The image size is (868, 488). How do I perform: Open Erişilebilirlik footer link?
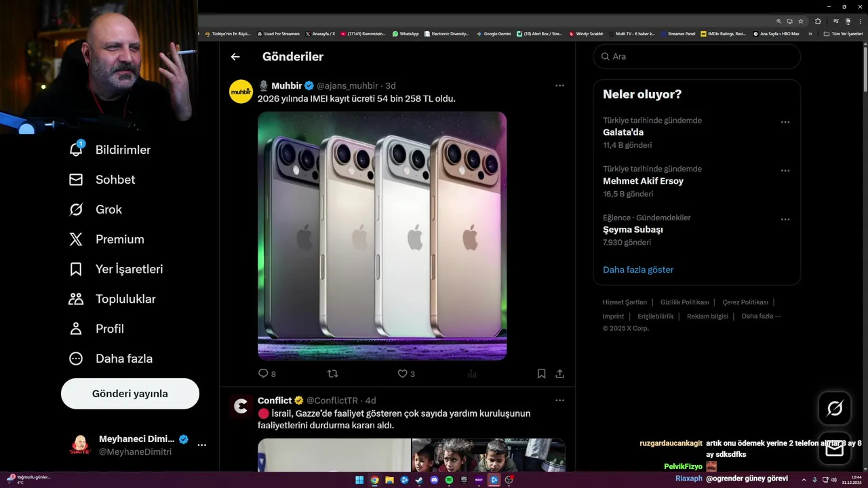point(656,316)
